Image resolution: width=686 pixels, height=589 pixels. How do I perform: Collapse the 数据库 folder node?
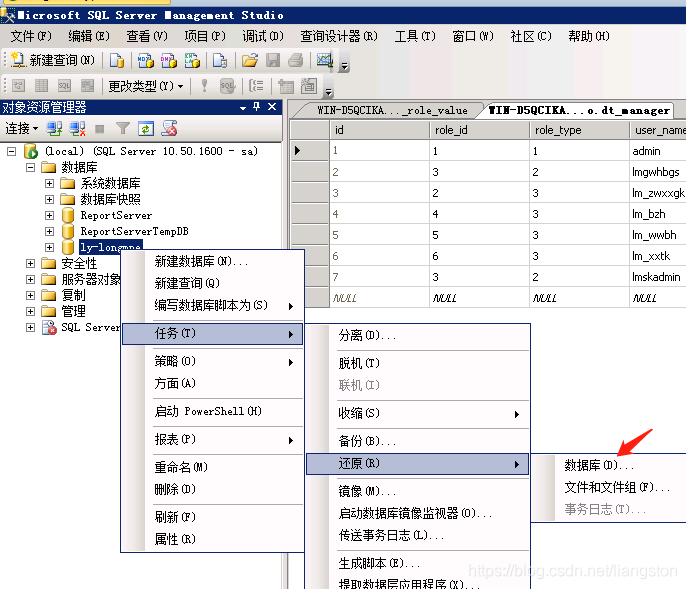(30, 167)
